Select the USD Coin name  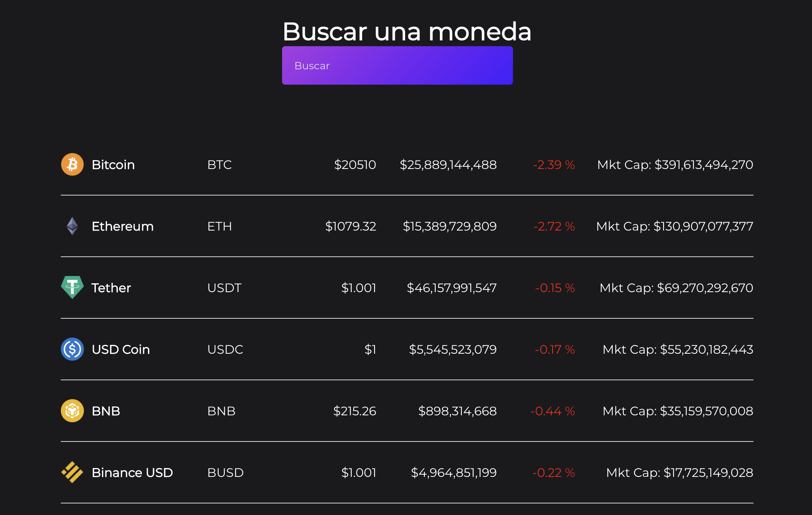click(121, 349)
